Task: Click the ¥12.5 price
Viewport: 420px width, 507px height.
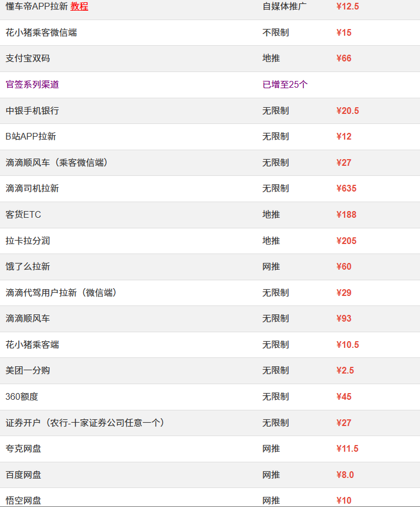Action: point(347,7)
